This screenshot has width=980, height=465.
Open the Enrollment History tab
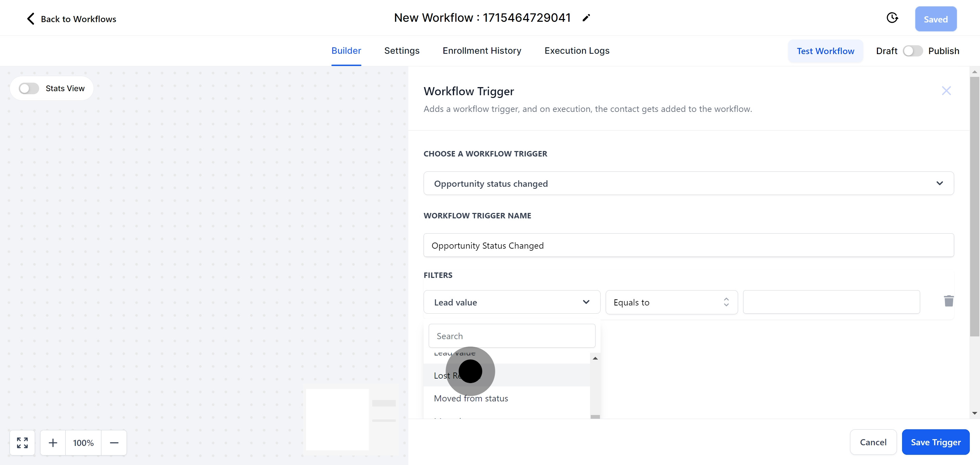[481, 51]
